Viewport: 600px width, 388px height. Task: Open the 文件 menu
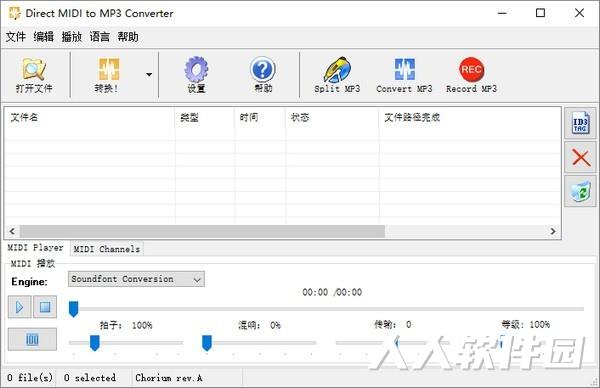point(16,37)
